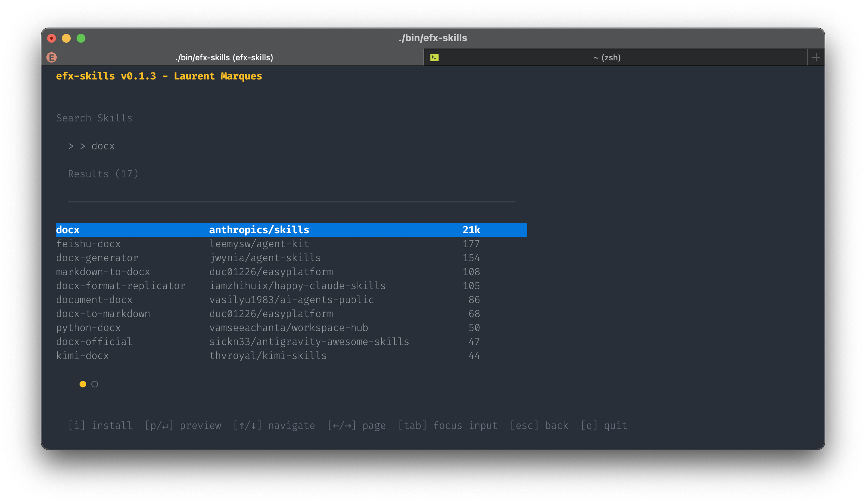Select the python-docx result row
The height and width of the screenshot is (504, 866).
(x=88, y=328)
